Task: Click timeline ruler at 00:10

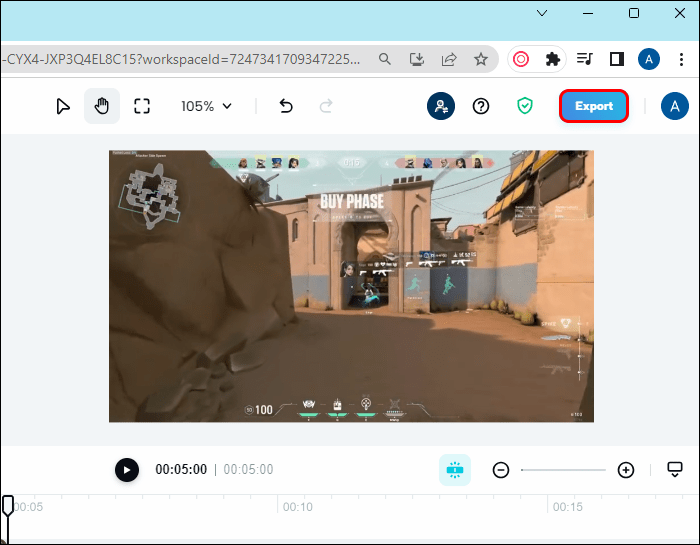Action: (x=297, y=507)
